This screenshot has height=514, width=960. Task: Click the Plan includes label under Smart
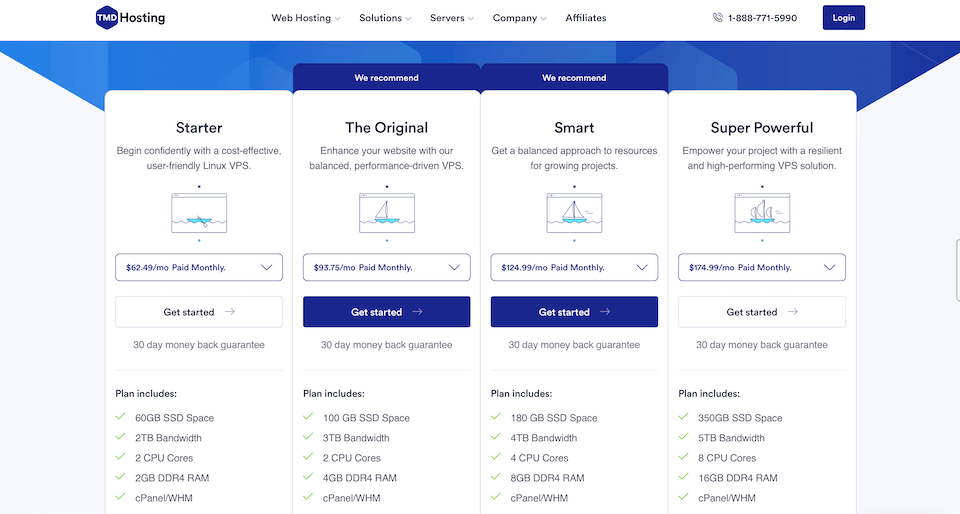tap(521, 393)
